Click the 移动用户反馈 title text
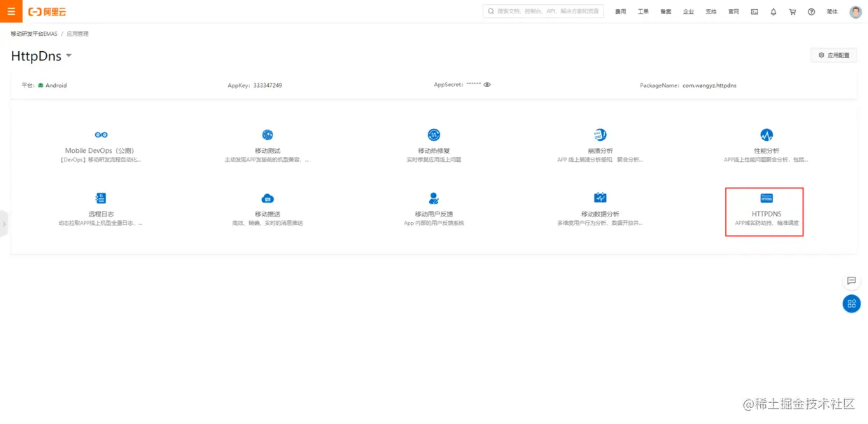The width and height of the screenshot is (868, 424). click(434, 214)
